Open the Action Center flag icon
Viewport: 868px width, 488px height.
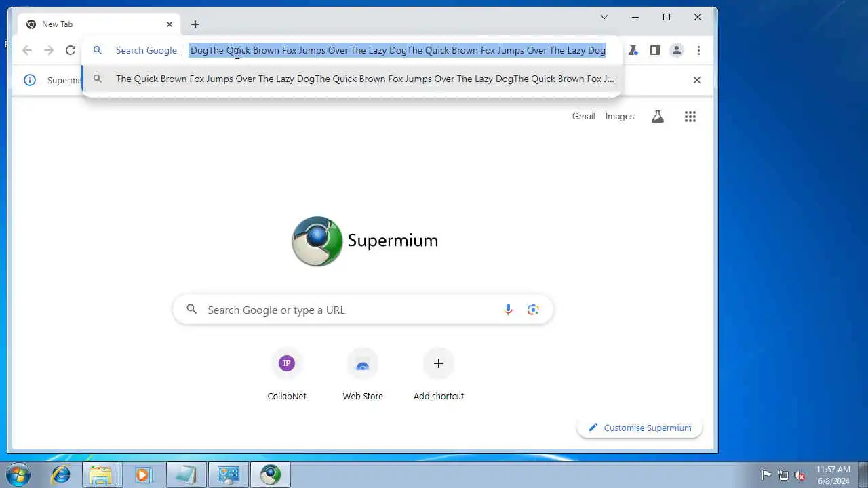click(766, 475)
